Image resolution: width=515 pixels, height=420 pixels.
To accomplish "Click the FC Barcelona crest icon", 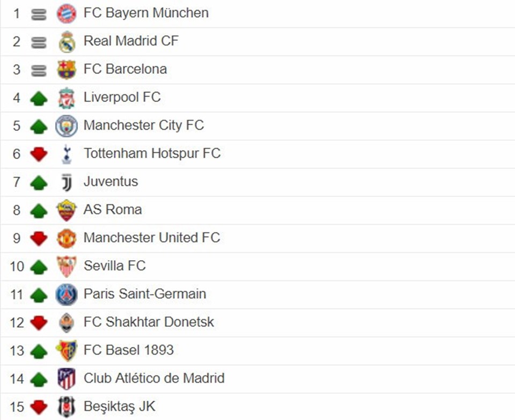I will [67, 70].
